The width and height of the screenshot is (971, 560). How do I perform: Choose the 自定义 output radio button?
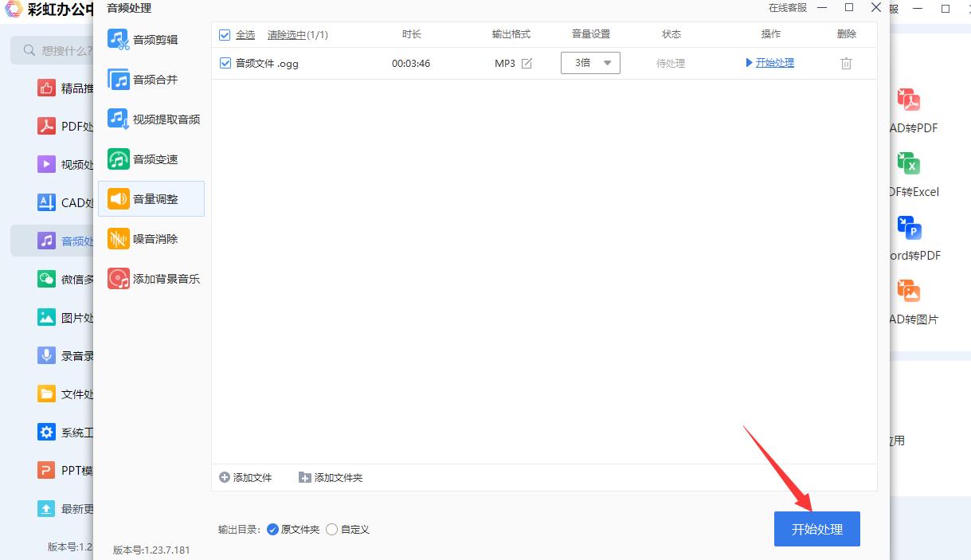click(x=331, y=529)
